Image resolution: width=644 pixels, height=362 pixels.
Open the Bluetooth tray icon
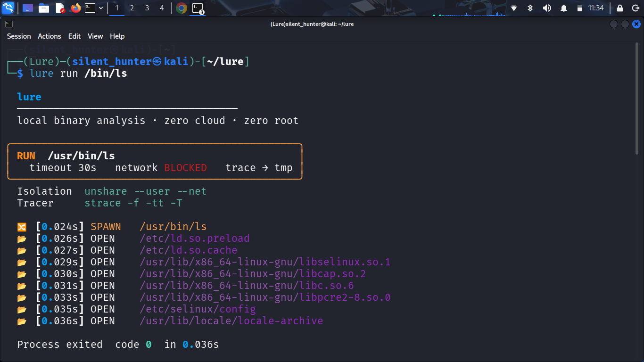pos(530,8)
